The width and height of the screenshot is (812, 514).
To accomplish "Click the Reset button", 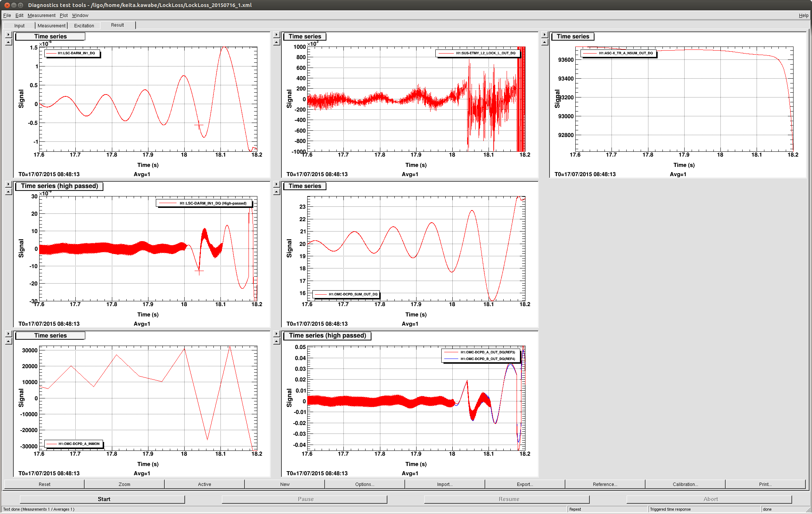I will coord(44,484).
